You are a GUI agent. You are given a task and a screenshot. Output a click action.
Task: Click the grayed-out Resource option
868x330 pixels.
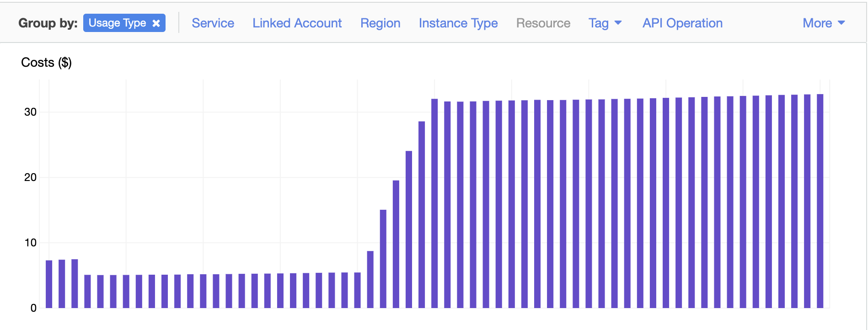[x=543, y=23]
